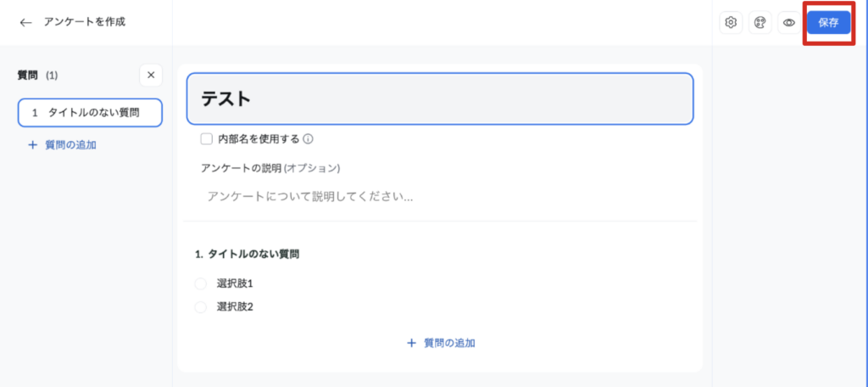
Task: Click the テスト survey title field
Action: [440, 98]
